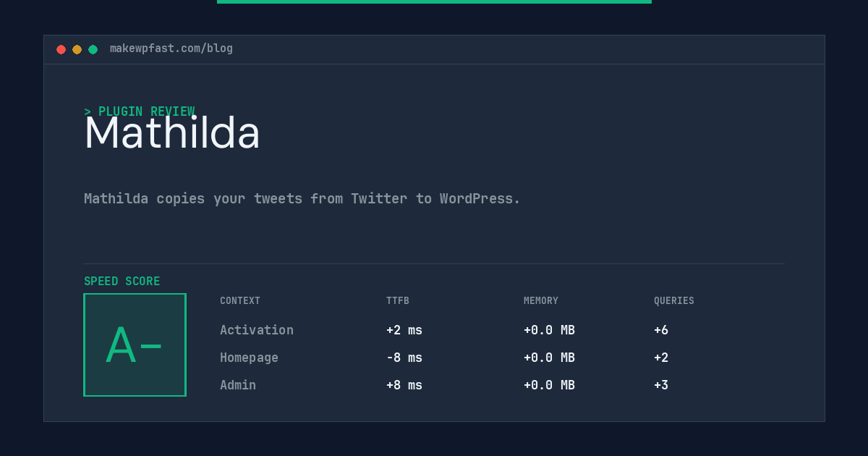Click the Activation queries value +6
Image resolution: width=868 pixels, height=456 pixels.
(661, 330)
